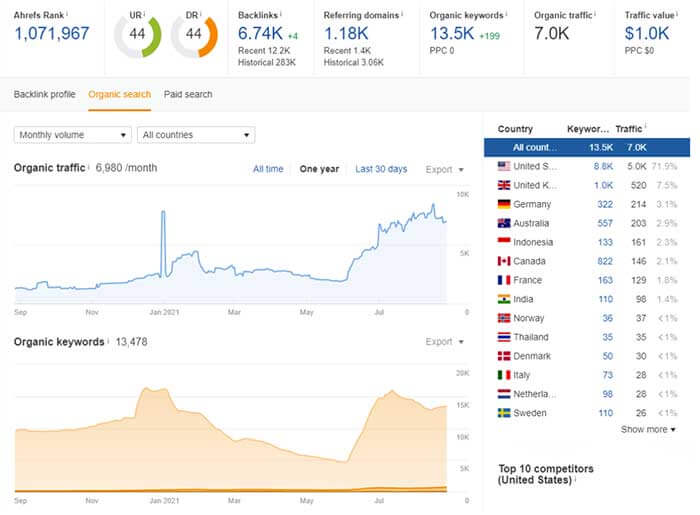Open Germany 322 keywords link

tap(605, 204)
